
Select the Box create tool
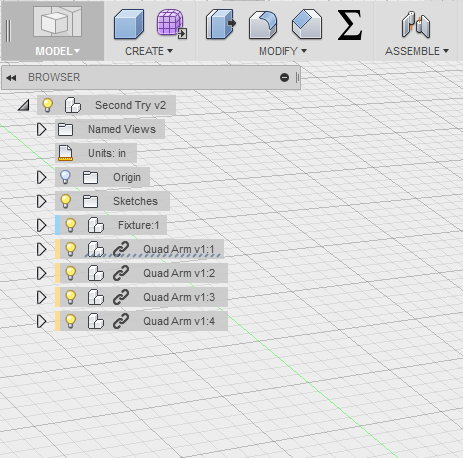click(x=129, y=25)
